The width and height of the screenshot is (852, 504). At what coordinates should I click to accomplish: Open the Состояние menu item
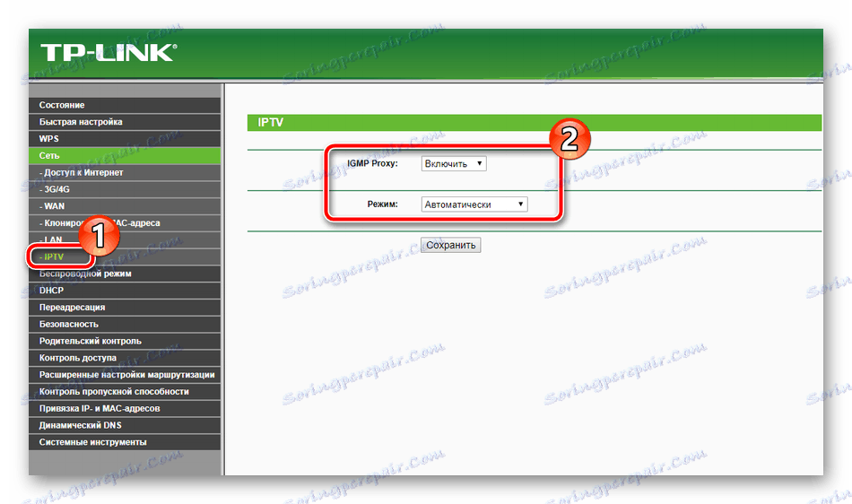tap(125, 105)
